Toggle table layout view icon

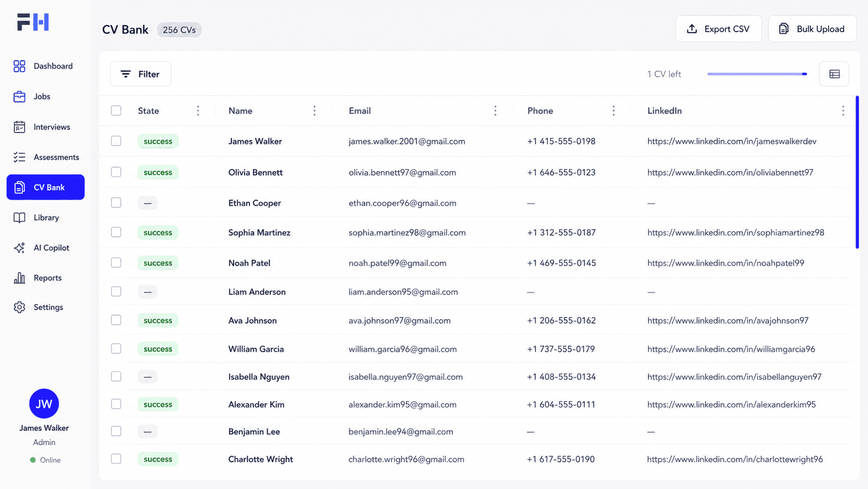(x=834, y=74)
